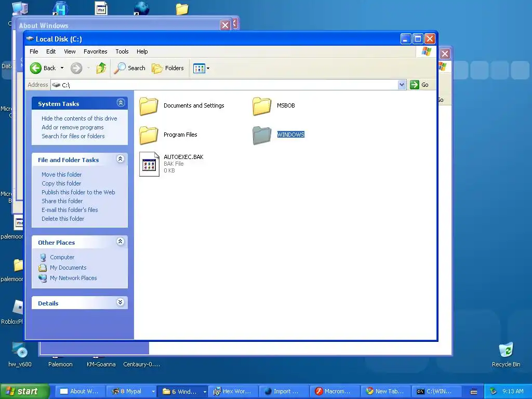The height and width of the screenshot is (399, 532).
Task: Collapse the Other Places panel
Action: click(x=121, y=242)
